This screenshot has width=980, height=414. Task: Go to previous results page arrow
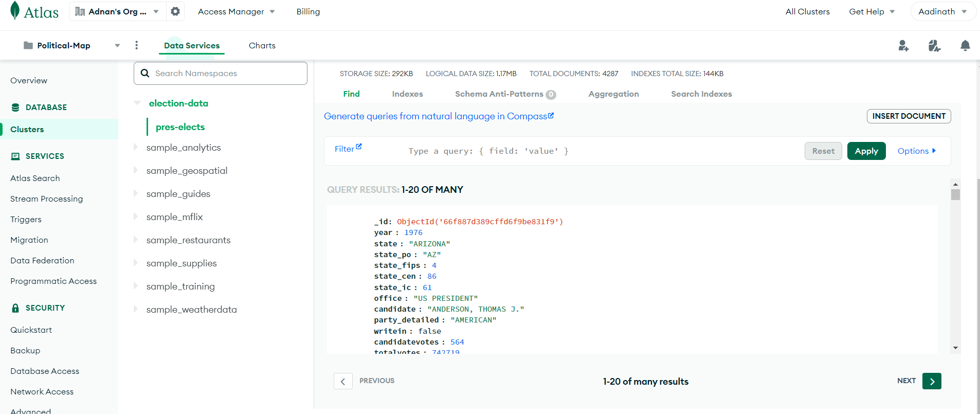[x=343, y=381]
